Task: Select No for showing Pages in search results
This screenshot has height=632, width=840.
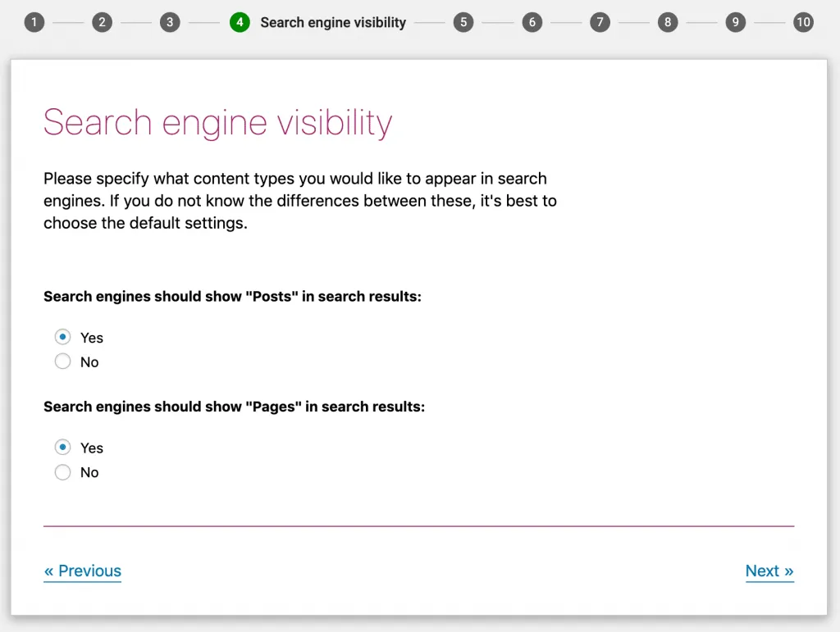Action: (63, 472)
